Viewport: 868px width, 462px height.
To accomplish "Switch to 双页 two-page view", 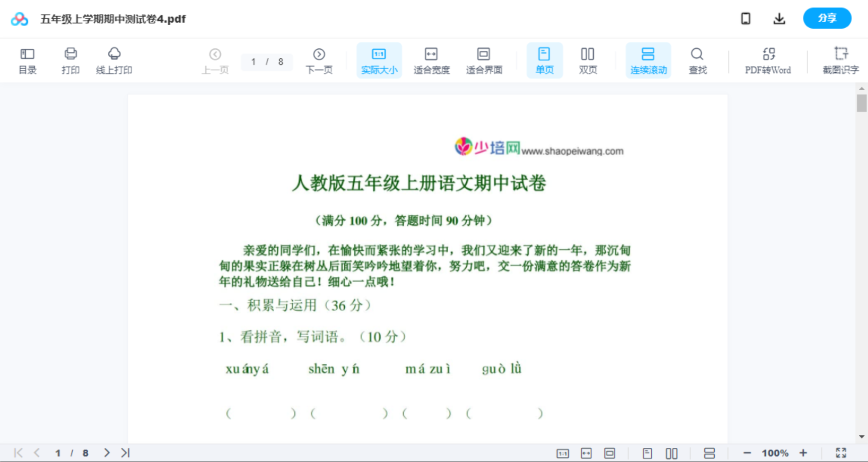I will coord(588,60).
